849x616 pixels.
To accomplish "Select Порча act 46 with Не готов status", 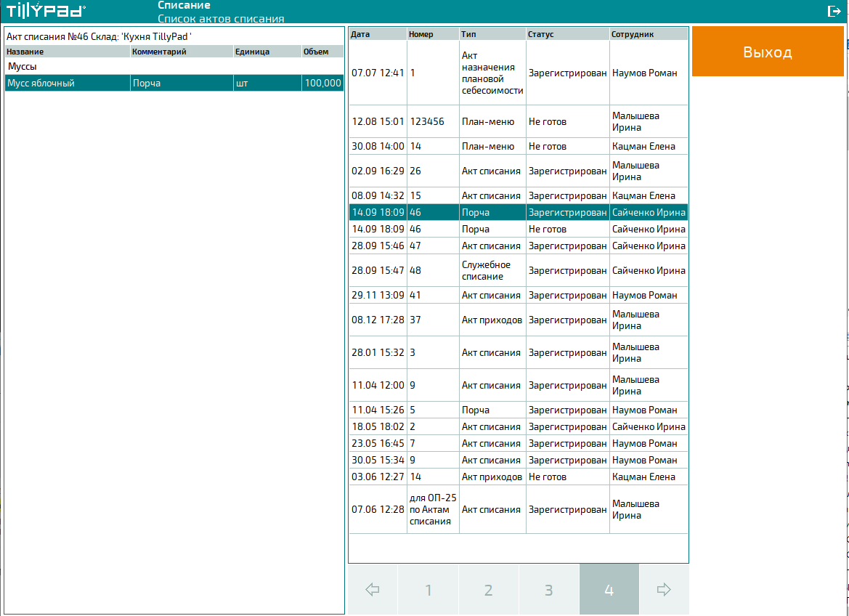I will pos(518,229).
